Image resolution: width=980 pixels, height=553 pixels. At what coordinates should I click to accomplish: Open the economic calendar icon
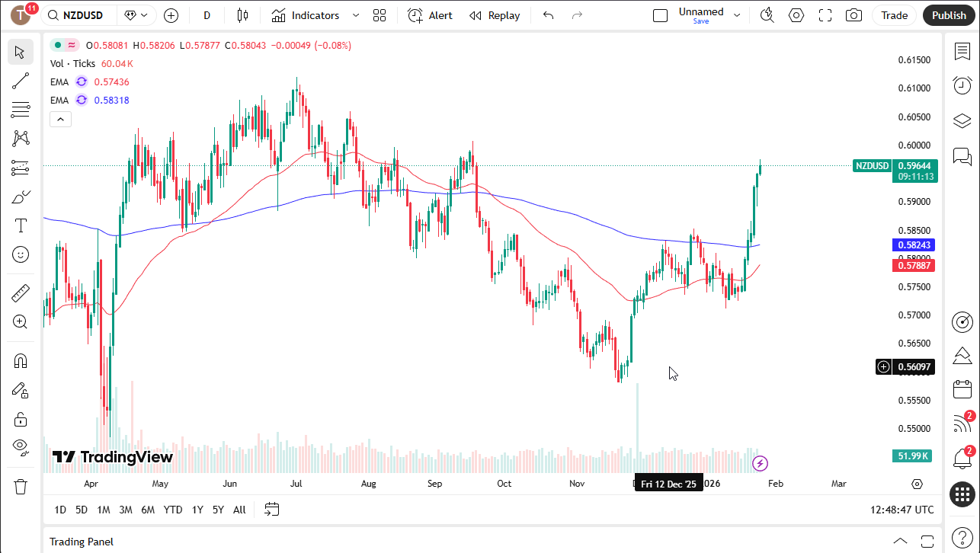[962, 389]
